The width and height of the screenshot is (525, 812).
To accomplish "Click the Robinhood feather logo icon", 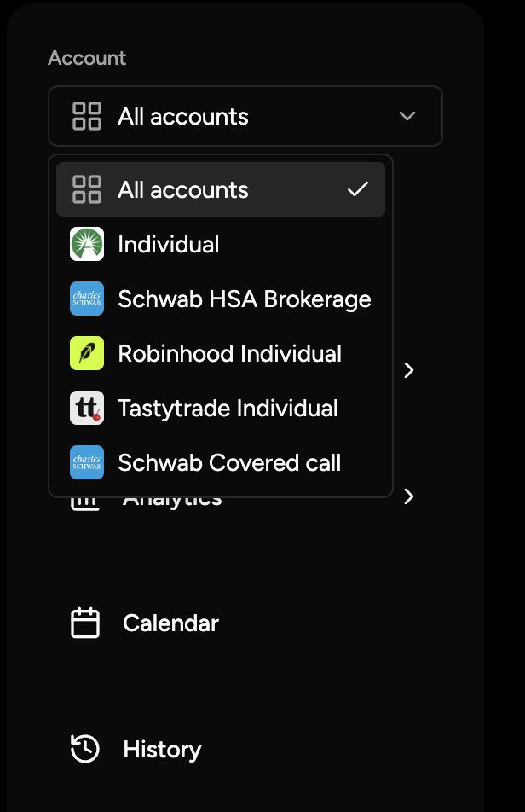I will point(87,353).
